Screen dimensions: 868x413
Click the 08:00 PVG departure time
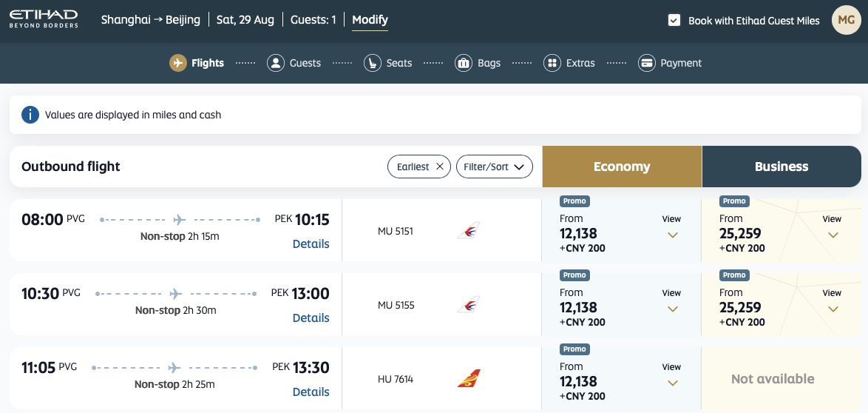(x=53, y=220)
